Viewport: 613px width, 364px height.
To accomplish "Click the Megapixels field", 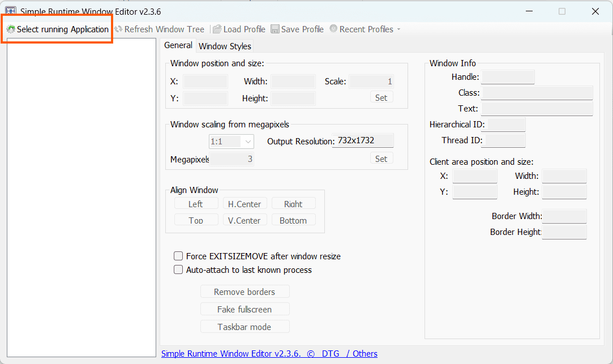I will (x=232, y=159).
